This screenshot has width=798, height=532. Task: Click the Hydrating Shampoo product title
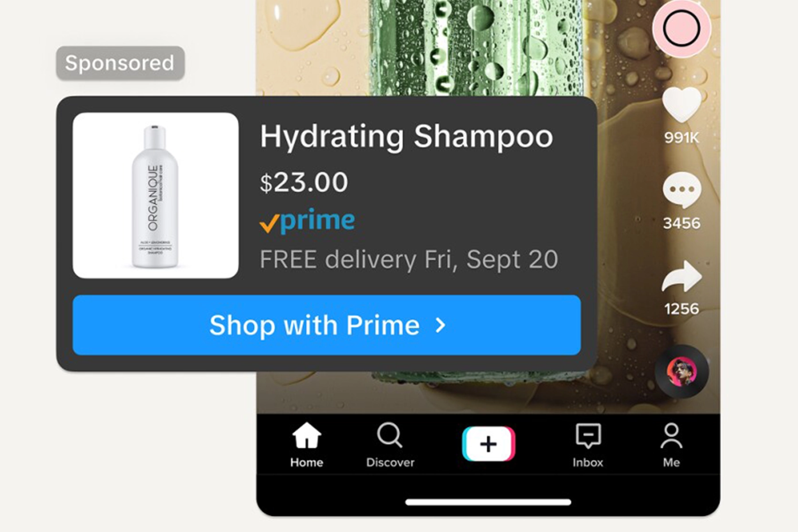(407, 137)
